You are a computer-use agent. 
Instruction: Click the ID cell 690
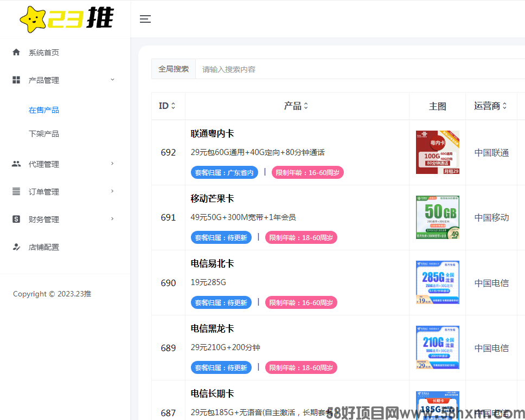168,283
